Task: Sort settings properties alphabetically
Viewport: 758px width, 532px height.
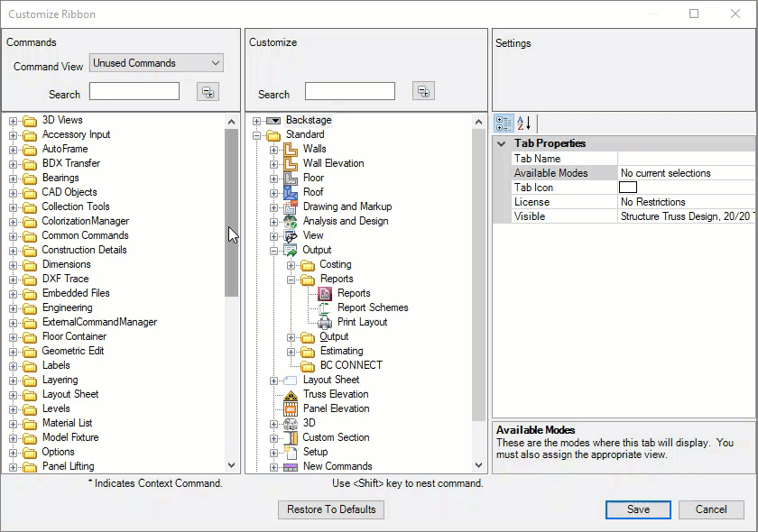Action: coord(523,124)
